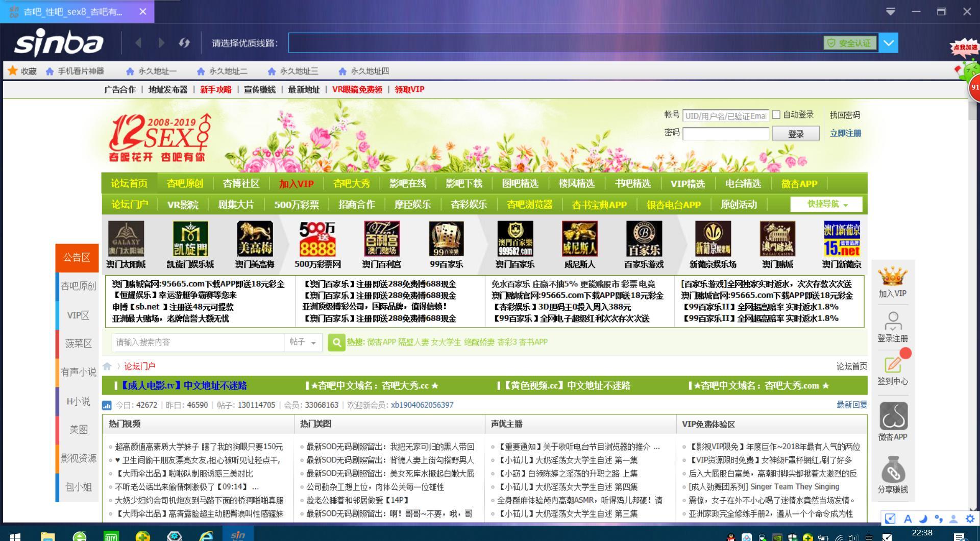Open the 永久地址四 bookmark

click(x=364, y=71)
